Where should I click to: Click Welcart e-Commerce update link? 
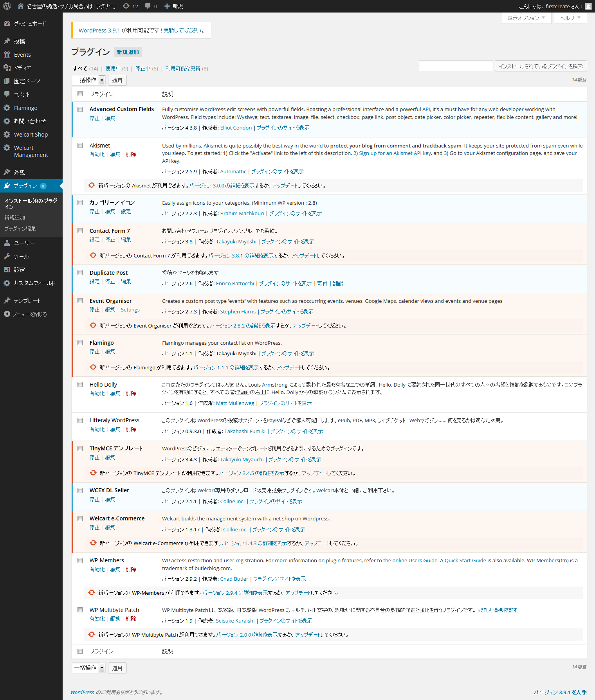point(317,543)
